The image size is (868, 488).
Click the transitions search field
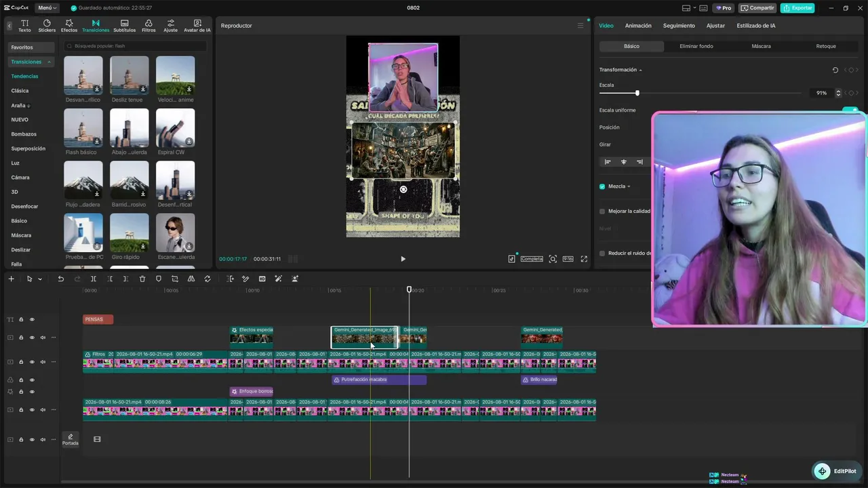tap(136, 46)
